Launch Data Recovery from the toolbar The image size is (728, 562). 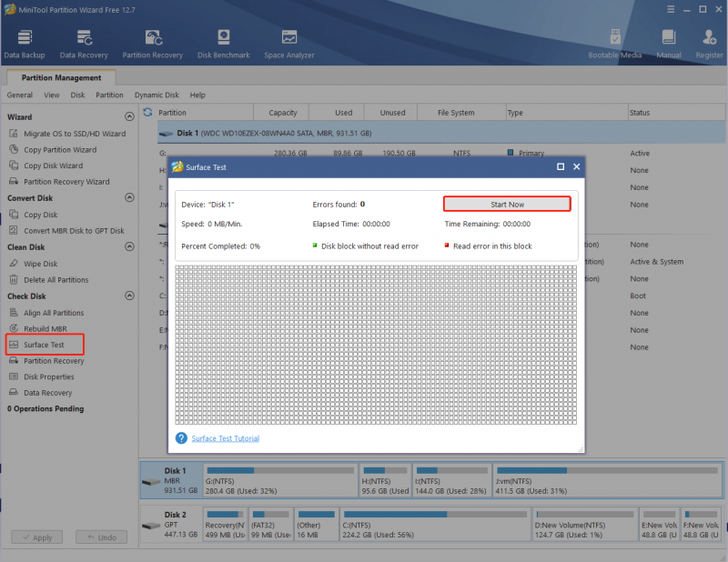84,44
